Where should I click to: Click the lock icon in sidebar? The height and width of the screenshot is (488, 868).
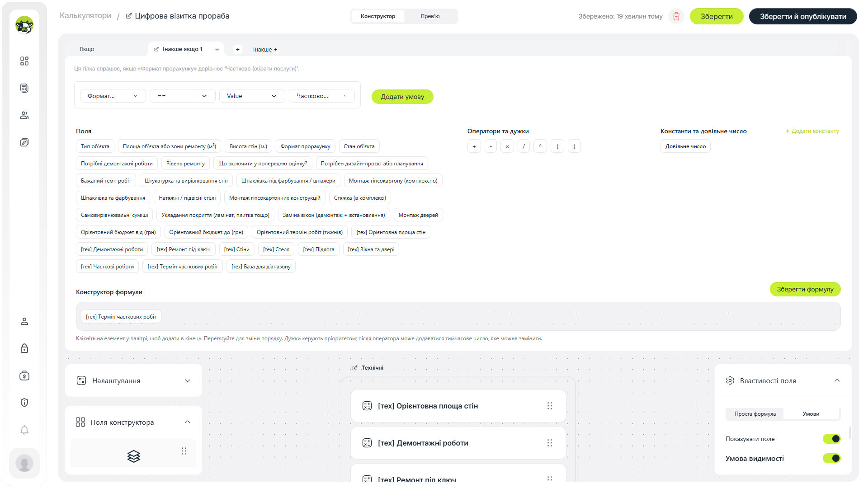[x=24, y=348]
